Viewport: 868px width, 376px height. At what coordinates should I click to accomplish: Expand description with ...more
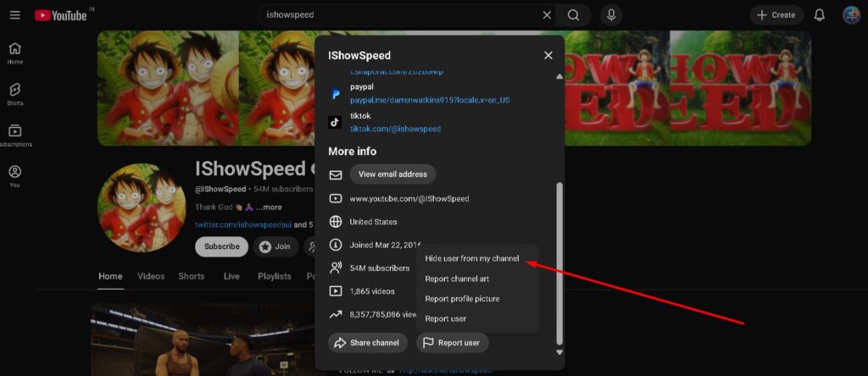pyautogui.click(x=269, y=207)
